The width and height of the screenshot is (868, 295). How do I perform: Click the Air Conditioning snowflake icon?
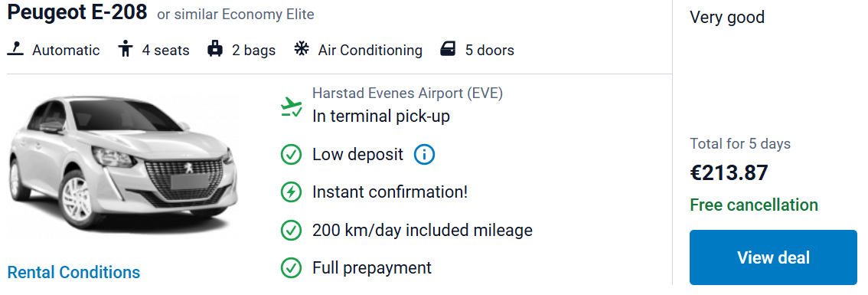[x=301, y=49]
